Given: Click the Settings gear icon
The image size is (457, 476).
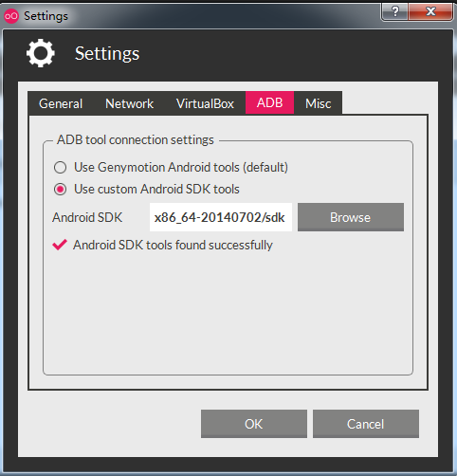Looking at the screenshot, I should (x=41, y=53).
